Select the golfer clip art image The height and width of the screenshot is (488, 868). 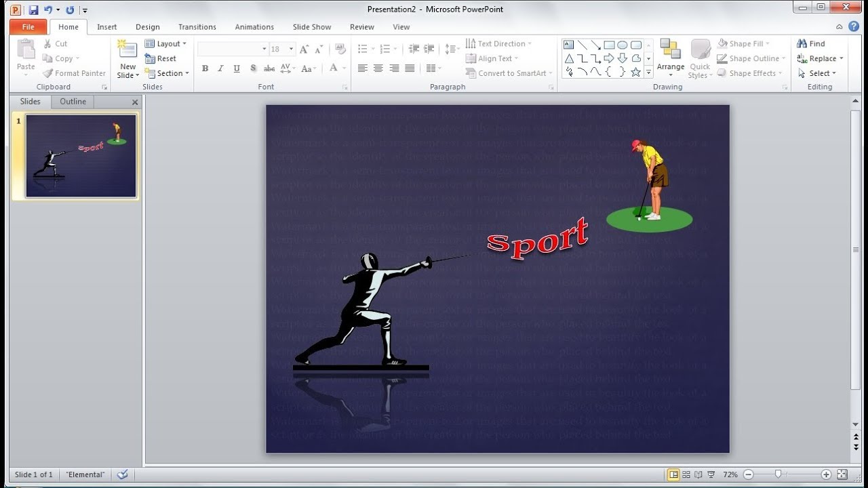coord(649,186)
